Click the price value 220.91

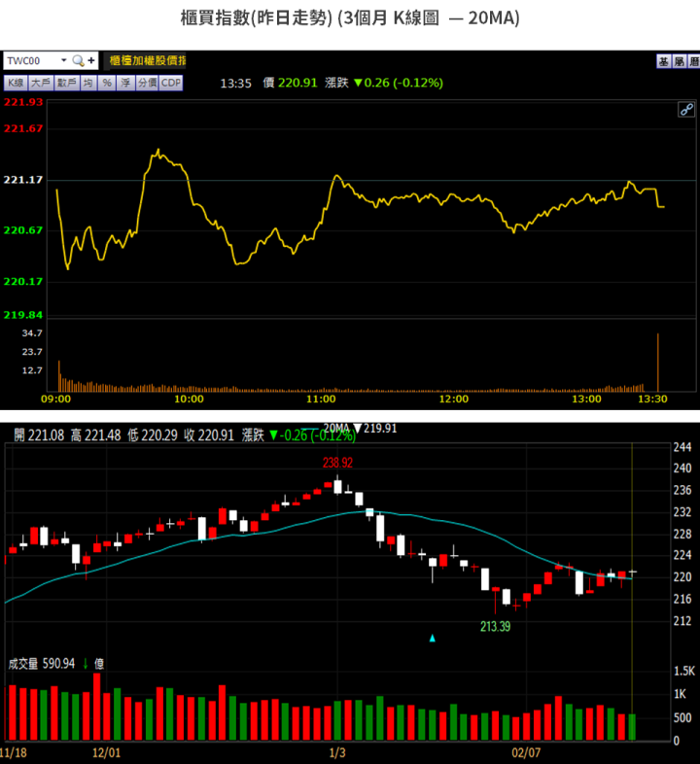coord(297,83)
